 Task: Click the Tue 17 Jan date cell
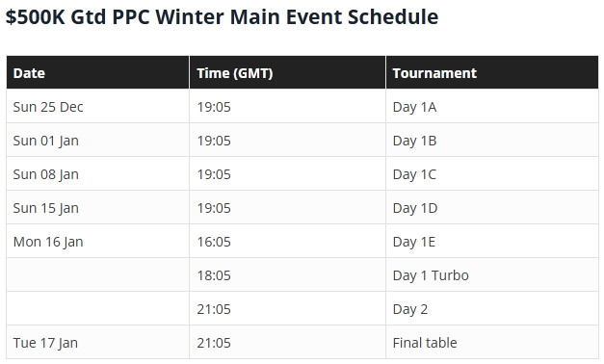(98, 343)
